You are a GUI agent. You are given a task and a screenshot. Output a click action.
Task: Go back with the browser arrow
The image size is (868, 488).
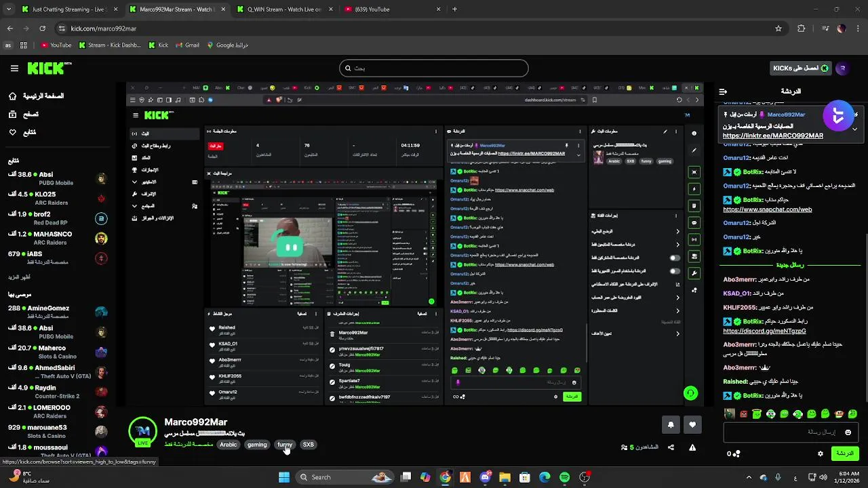pos(9,28)
